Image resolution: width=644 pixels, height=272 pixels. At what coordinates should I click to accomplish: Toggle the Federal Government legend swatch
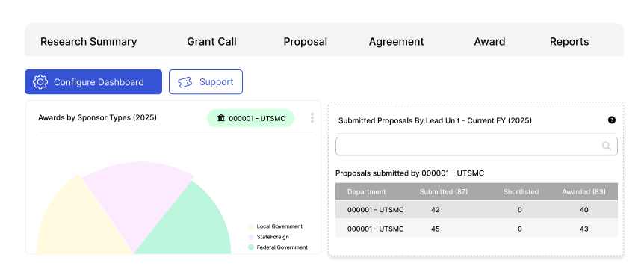[251, 247]
